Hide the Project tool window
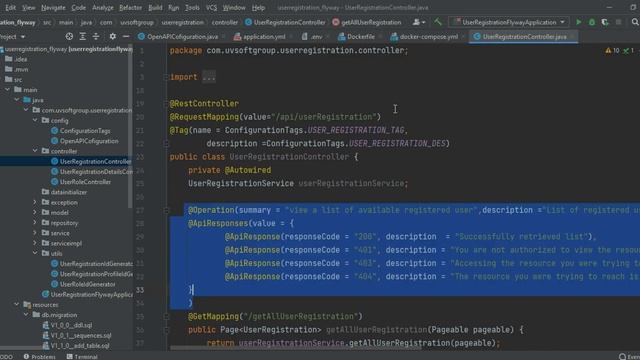The image size is (640, 360). 126,36
